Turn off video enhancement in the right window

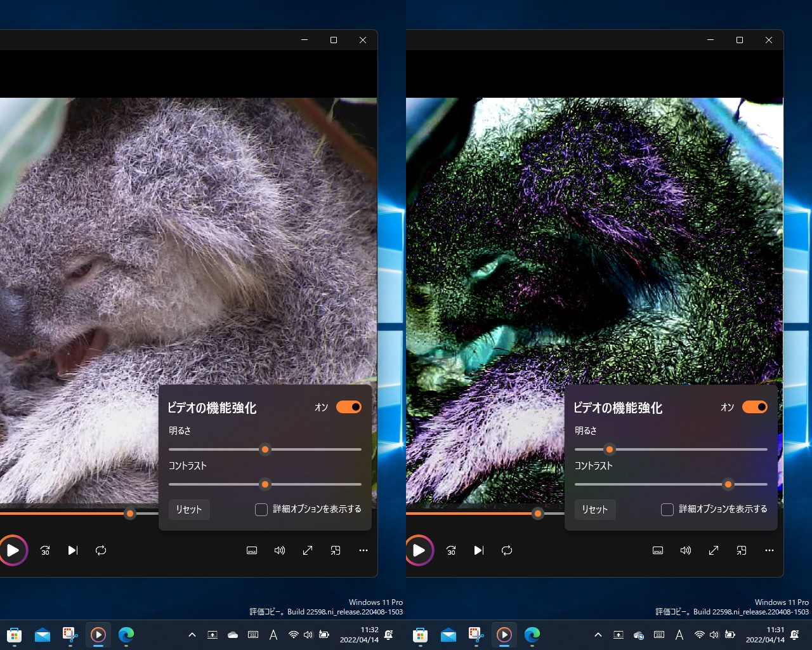(754, 407)
